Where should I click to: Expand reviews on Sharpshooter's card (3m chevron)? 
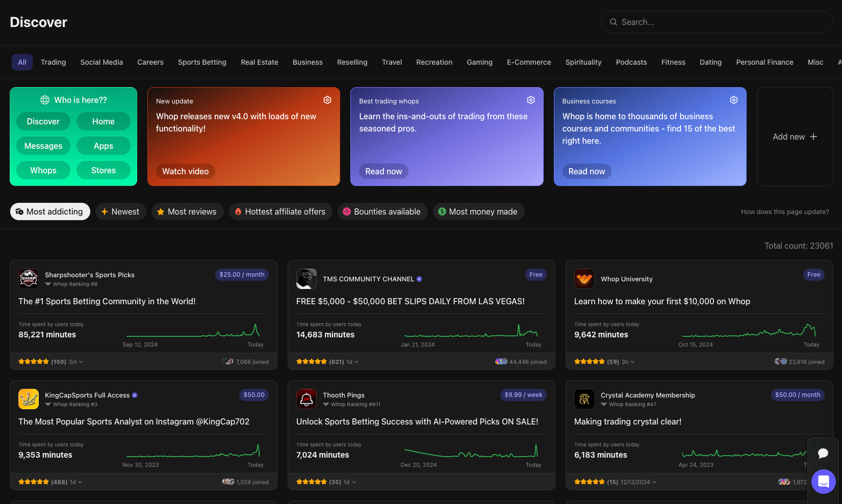click(x=81, y=362)
